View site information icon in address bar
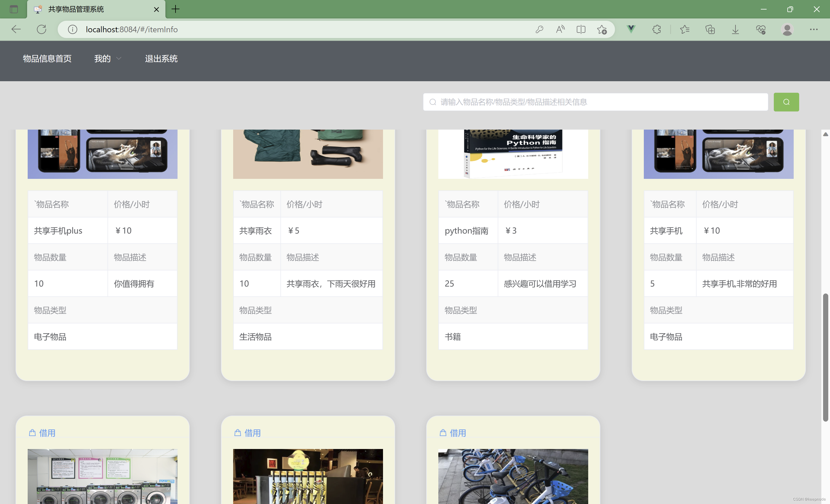The height and width of the screenshot is (504, 830). point(72,29)
